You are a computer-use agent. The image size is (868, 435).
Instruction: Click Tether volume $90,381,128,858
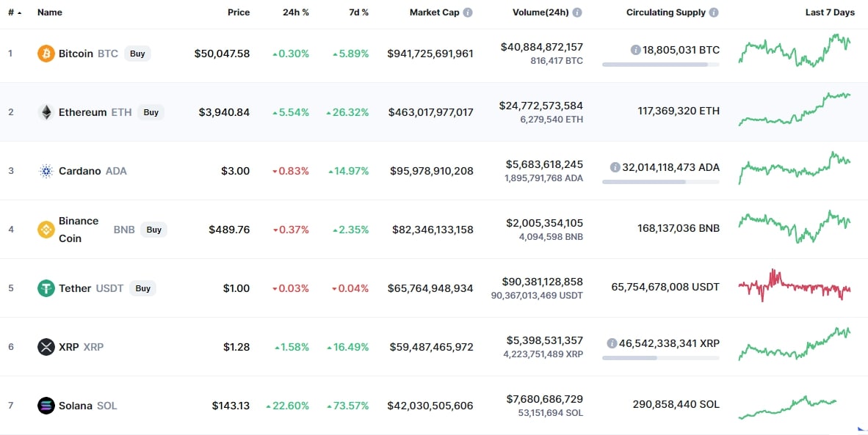(542, 282)
